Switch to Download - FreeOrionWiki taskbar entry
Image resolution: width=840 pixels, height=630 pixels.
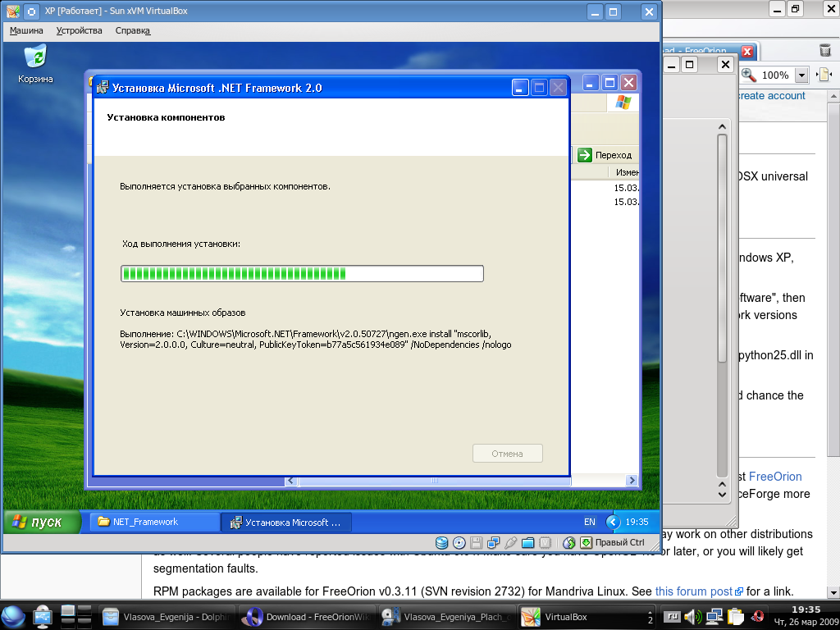pyautogui.click(x=307, y=617)
